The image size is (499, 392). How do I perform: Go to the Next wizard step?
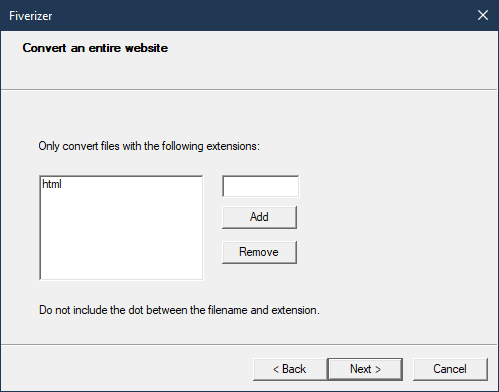[365, 369]
